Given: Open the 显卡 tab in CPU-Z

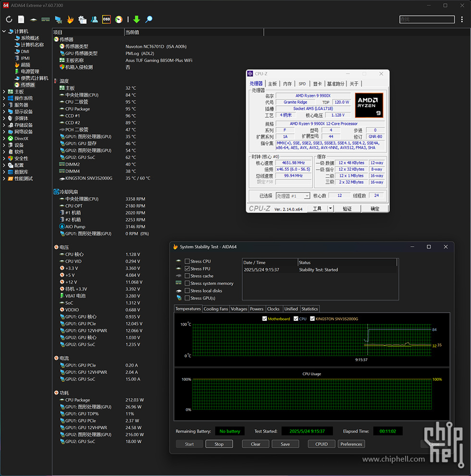Looking at the screenshot, I should click(317, 84).
